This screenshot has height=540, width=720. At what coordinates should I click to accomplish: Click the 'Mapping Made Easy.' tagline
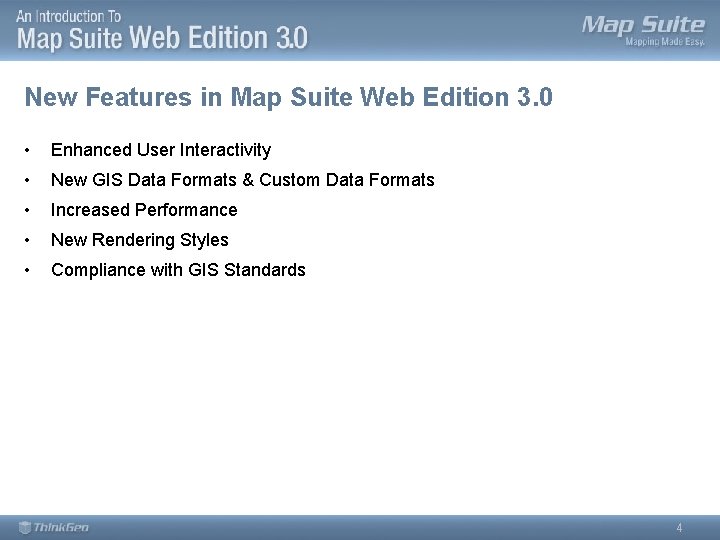[665, 42]
